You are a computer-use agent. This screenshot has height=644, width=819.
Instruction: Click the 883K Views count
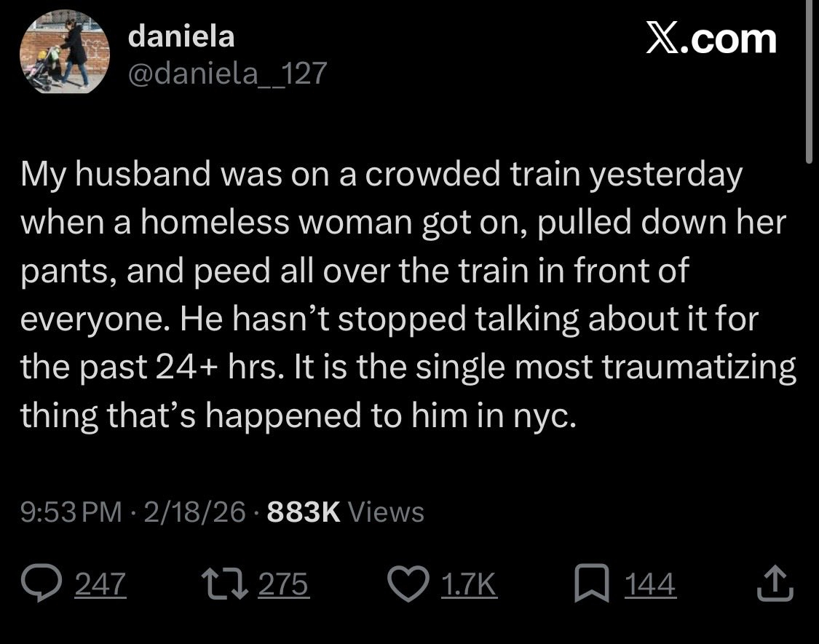(x=345, y=512)
